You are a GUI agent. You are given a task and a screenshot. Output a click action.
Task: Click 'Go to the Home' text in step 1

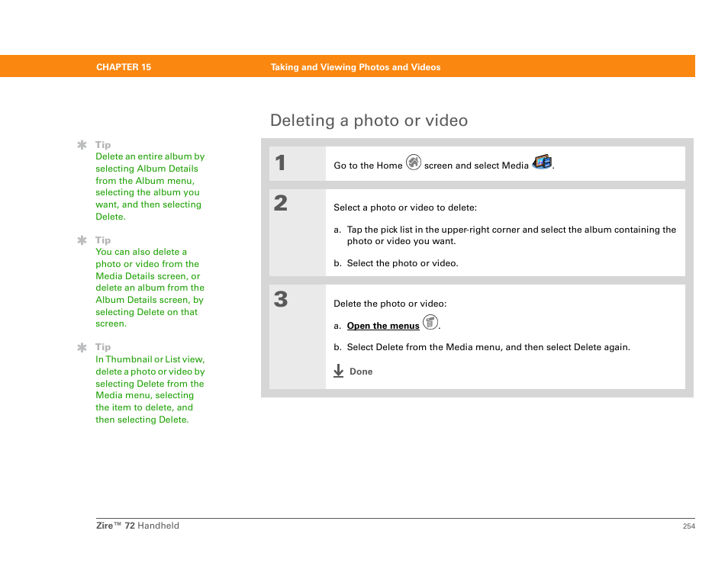(368, 166)
